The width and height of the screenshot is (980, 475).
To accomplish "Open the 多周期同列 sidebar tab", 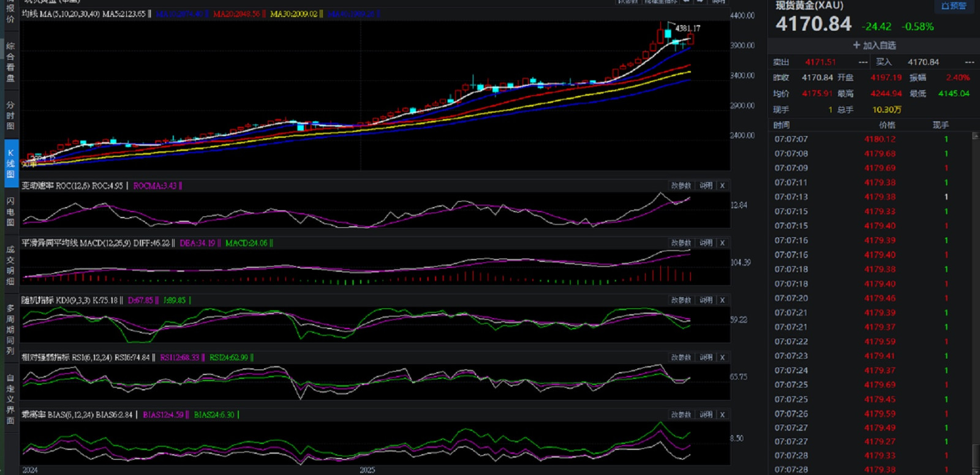I will [10, 329].
